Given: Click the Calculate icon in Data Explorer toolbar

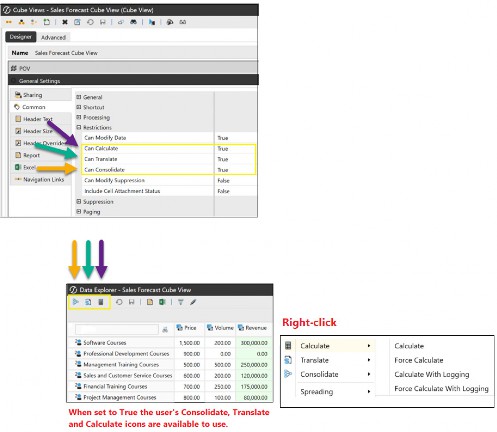Looking at the screenshot, I should (101, 302).
